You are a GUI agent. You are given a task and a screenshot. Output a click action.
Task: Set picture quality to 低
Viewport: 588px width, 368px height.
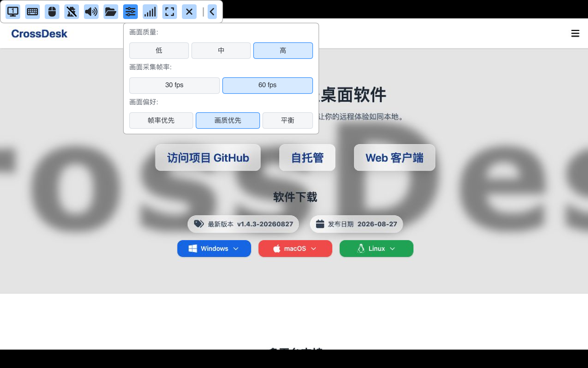159,51
